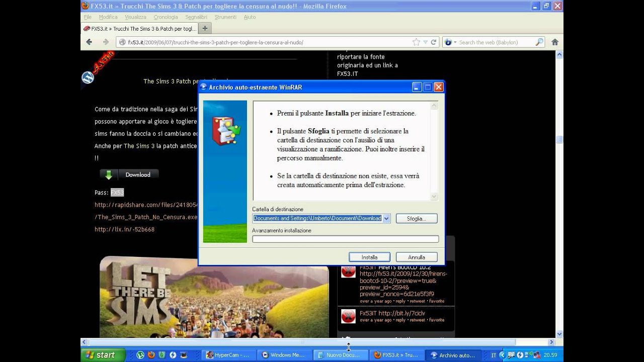Image resolution: width=644 pixels, height=362 pixels.
Task: Click The_Sims_3_Patch_No_Censura.exe link text
Action: coord(146,217)
